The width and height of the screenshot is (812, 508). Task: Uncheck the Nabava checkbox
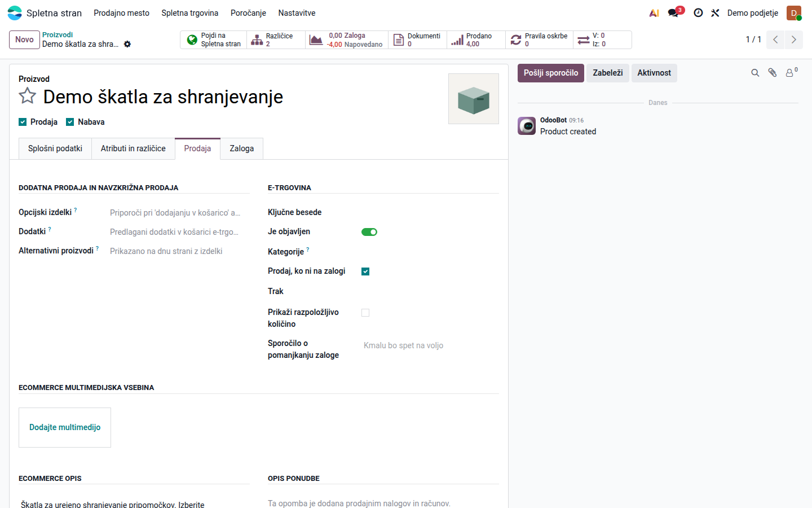(70, 122)
